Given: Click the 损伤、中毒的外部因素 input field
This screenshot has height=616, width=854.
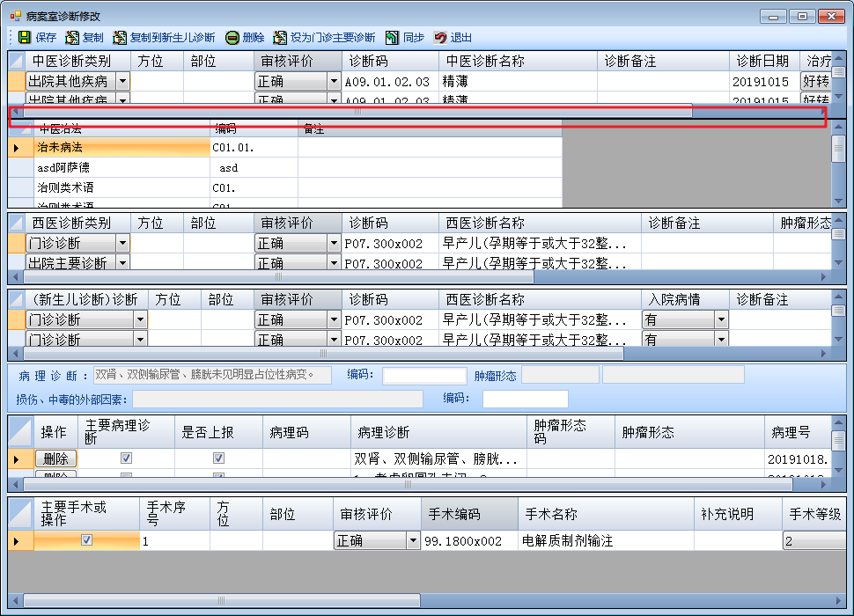Looking at the screenshot, I should pos(277,399).
